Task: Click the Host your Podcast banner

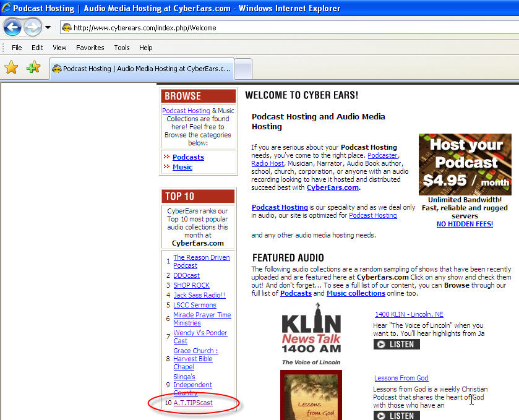Action: click(x=465, y=165)
